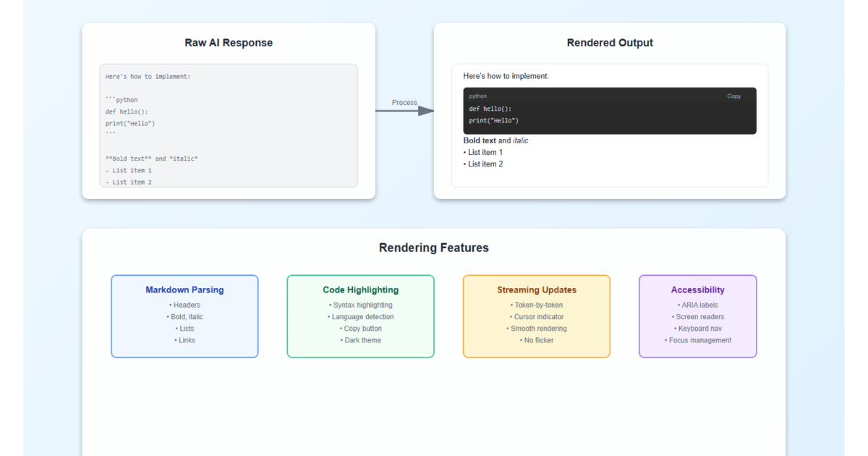Click the Keyboard nav bullet item
Screen dimensions: 868x456
[x=698, y=329]
